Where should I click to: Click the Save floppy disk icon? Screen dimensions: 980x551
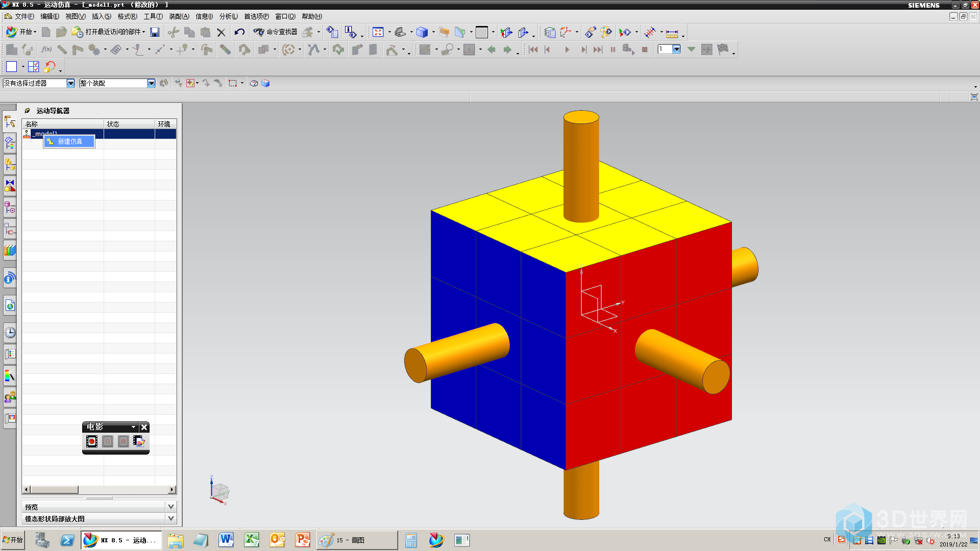155,32
